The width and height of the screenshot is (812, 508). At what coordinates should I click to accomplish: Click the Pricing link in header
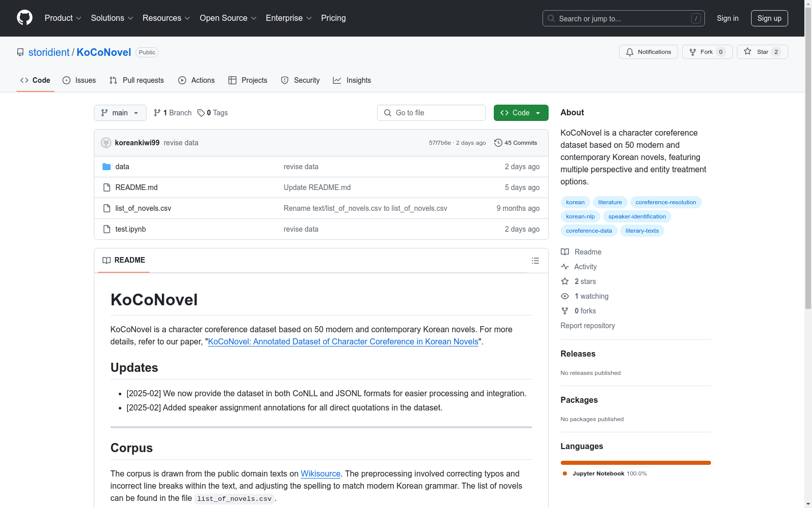click(333, 18)
